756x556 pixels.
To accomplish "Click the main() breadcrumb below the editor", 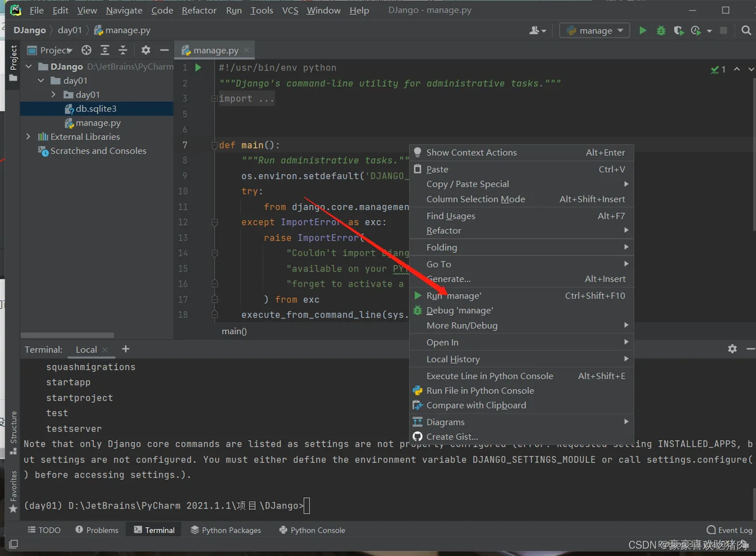I will [x=234, y=331].
